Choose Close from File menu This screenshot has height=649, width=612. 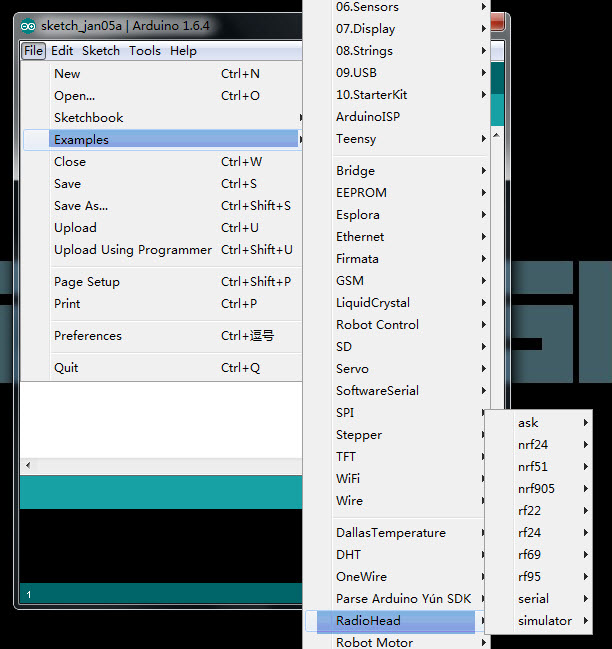[x=161, y=161]
